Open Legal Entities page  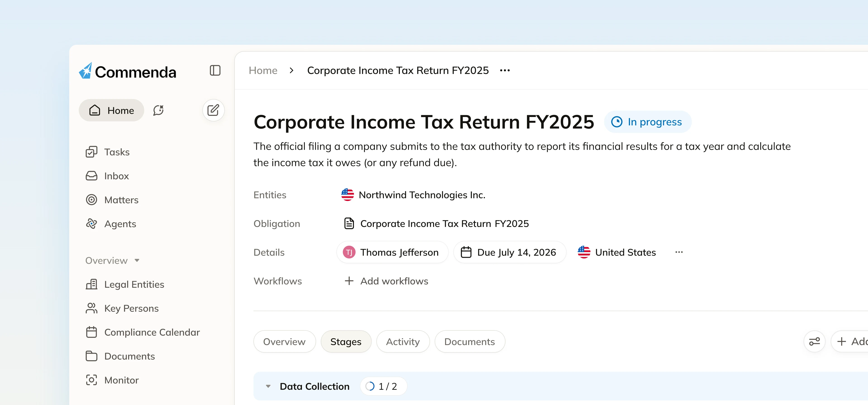pos(125,285)
